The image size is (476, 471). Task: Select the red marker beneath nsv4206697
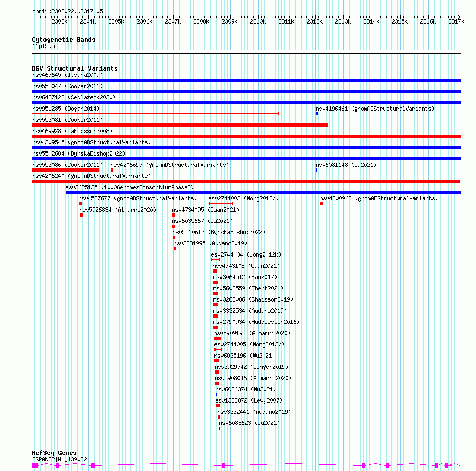[112, 170]
